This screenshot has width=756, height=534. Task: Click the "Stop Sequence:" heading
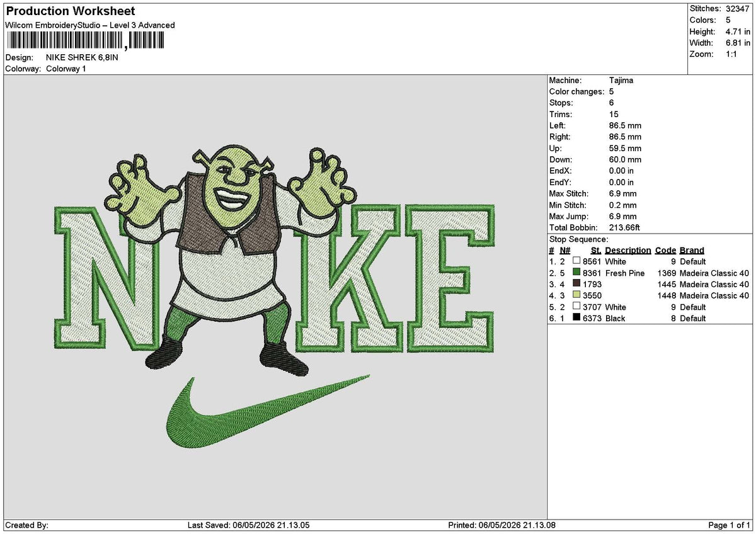579,239
